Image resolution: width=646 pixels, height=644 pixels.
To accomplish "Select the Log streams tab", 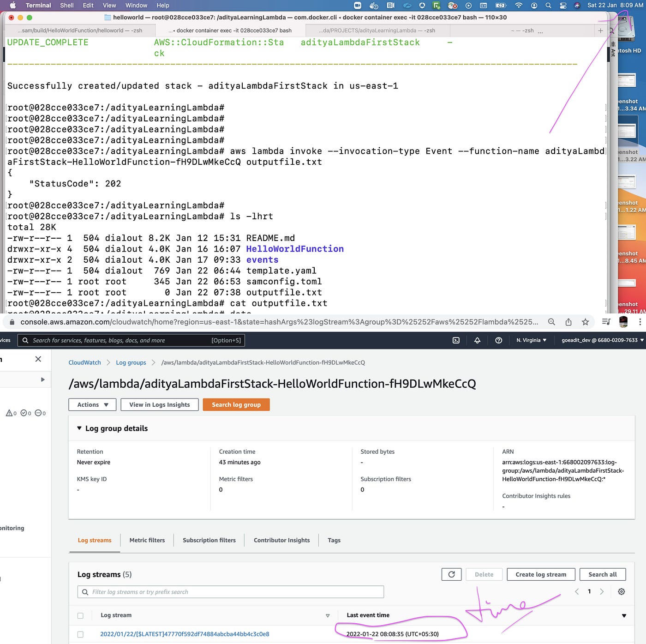I will [95, 540].
